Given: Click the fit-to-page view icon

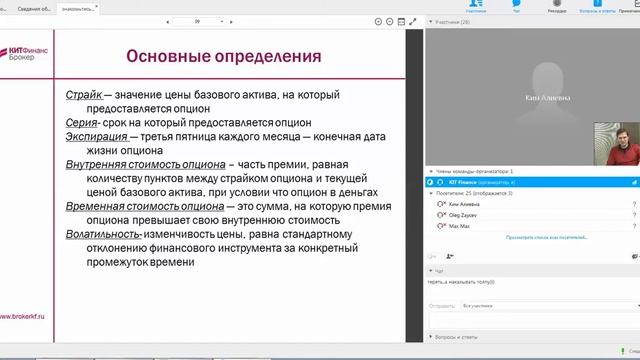Looking at the screenshot, I should point(401,22).
